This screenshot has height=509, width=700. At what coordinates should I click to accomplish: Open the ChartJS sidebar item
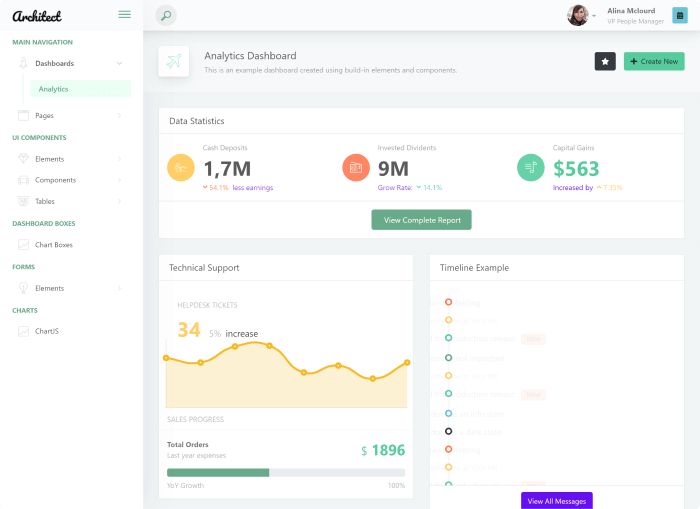71,331
